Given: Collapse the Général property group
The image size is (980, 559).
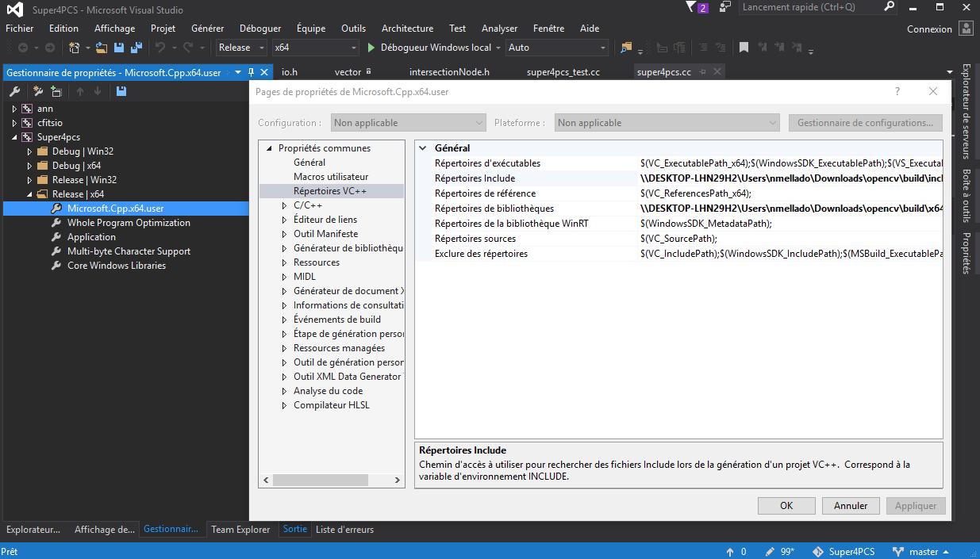Looking at the screenshot, I should click(423, 147).
